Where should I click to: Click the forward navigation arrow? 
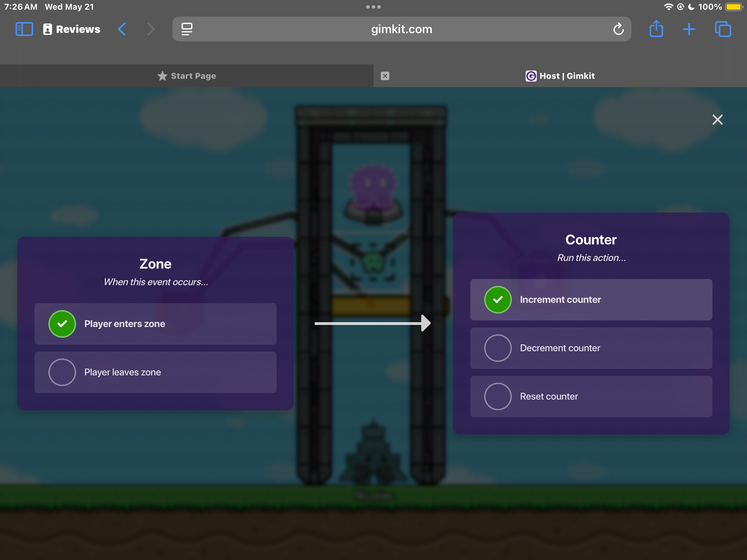pyautogui.click(x=151, y=29)
